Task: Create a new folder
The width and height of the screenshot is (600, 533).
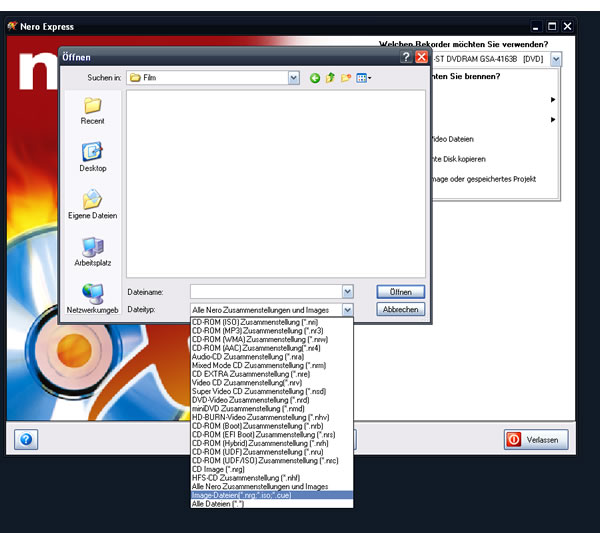Action: (346, 78)
